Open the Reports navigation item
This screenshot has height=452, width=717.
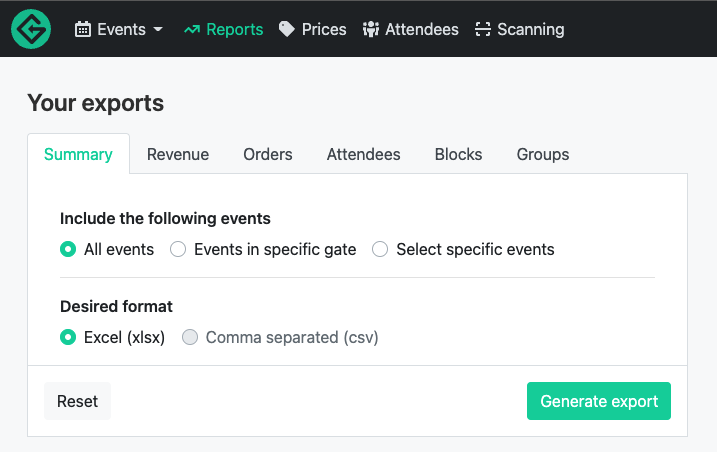pos(224,29)
